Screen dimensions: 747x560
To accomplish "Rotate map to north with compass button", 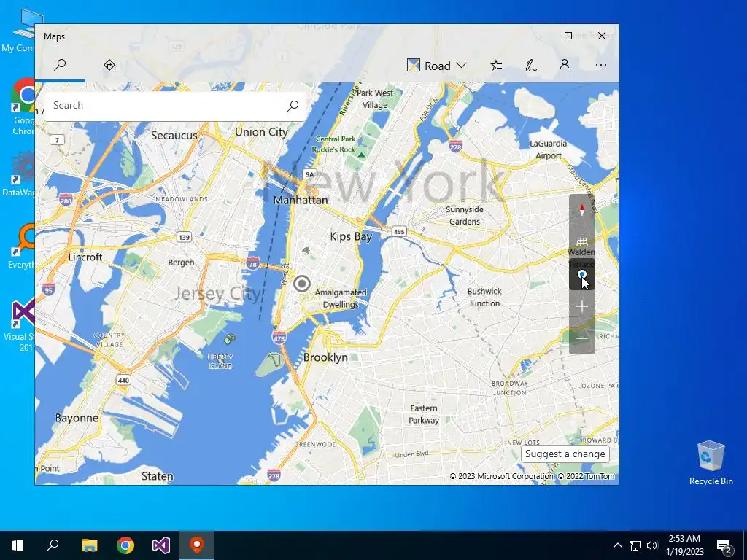I will 581,209.
